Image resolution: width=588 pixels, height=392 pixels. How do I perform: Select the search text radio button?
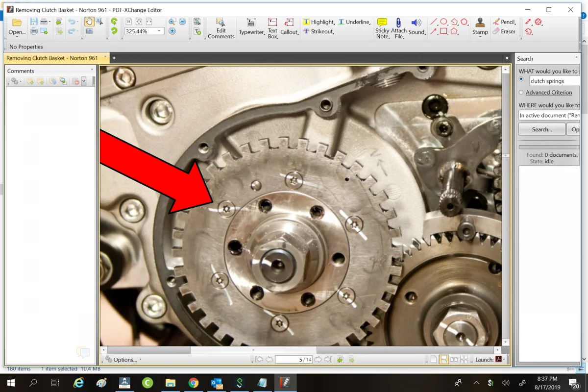[521, 79]
